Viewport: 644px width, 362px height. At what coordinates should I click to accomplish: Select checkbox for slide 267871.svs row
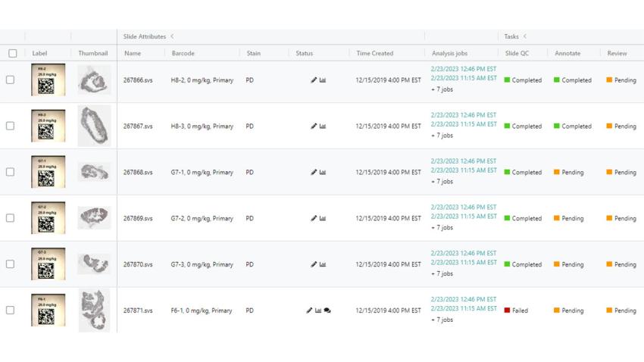11,310
